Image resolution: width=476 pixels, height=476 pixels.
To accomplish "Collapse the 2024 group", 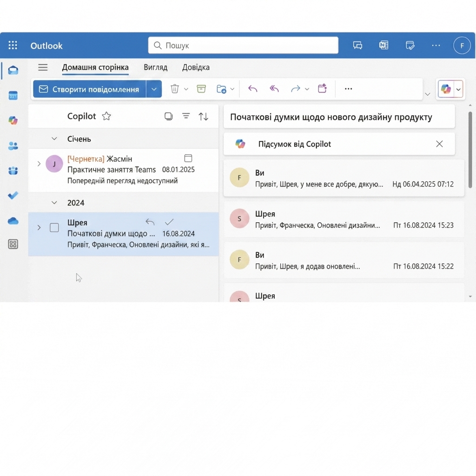I will point(54,203).
